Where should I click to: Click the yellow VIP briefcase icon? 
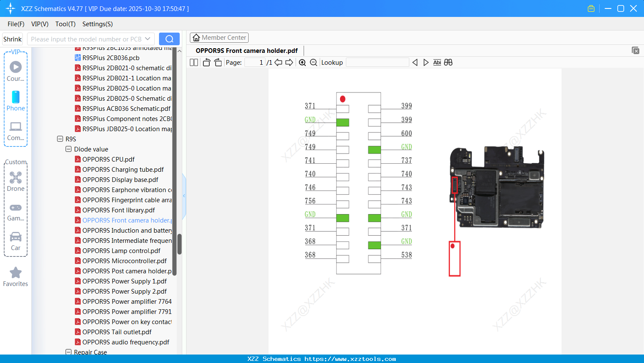[x=591, y=8]
